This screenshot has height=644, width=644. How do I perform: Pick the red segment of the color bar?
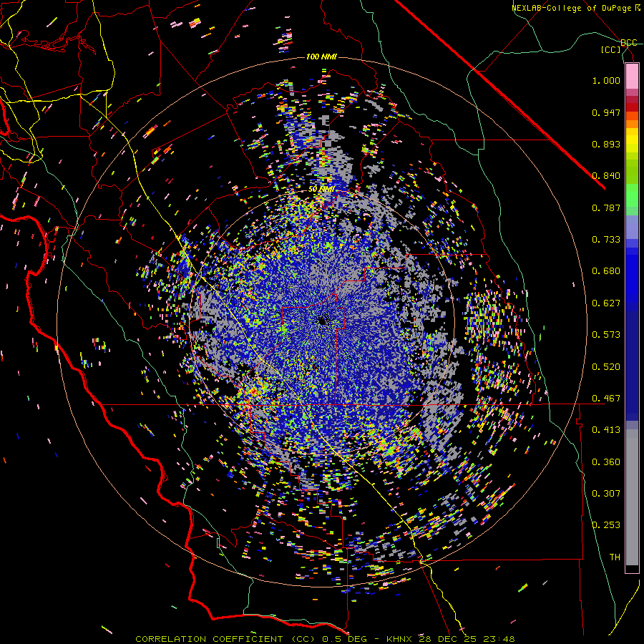coord(632,107)
